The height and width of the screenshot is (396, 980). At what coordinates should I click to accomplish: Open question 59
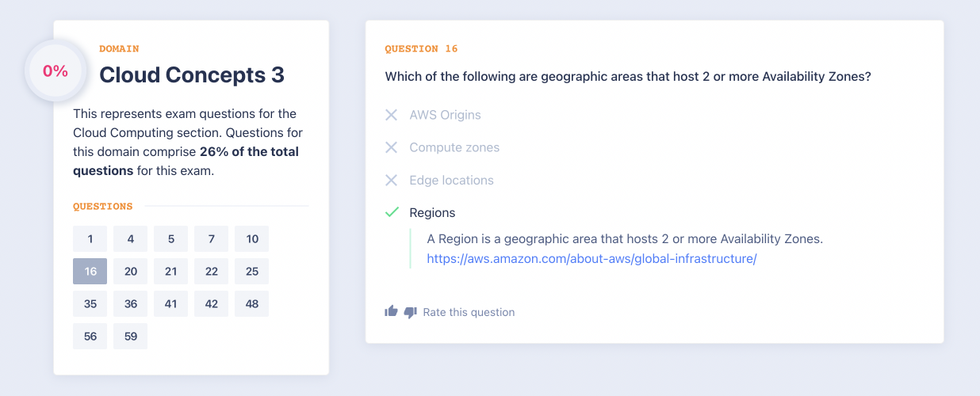131,336
